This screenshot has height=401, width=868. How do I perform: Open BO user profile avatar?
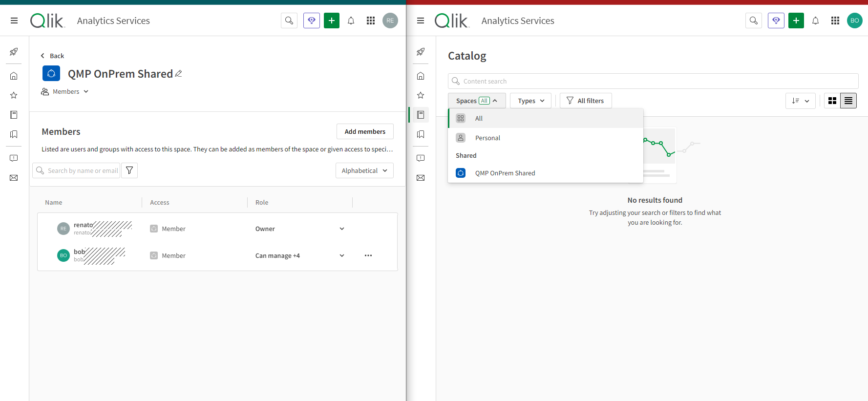click(x=855, y=21)
